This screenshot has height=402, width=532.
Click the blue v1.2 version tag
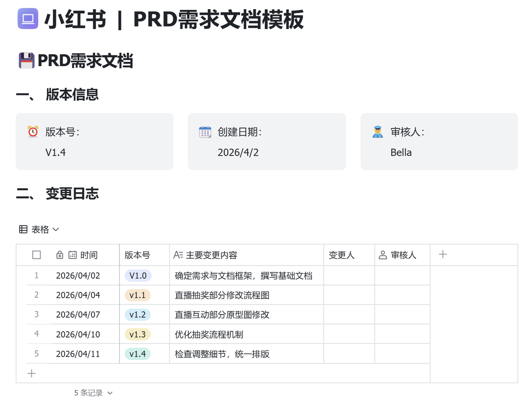coord(138,314)
